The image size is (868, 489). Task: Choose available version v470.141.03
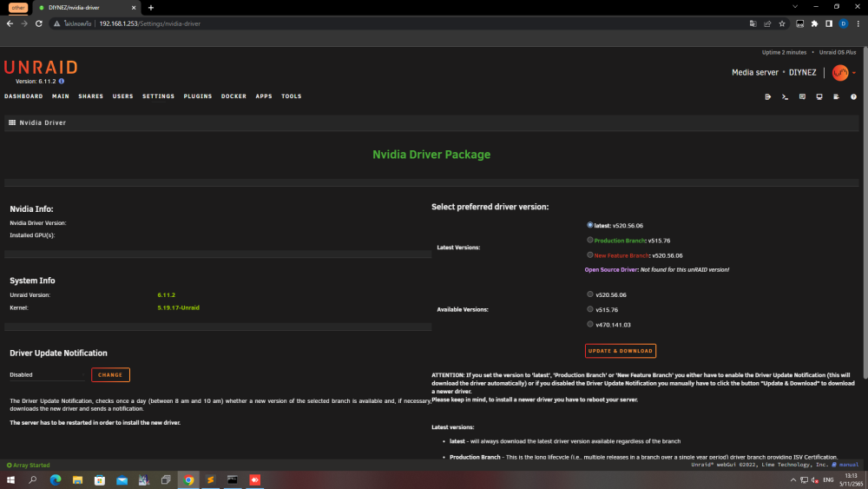(x=590, y=325)
